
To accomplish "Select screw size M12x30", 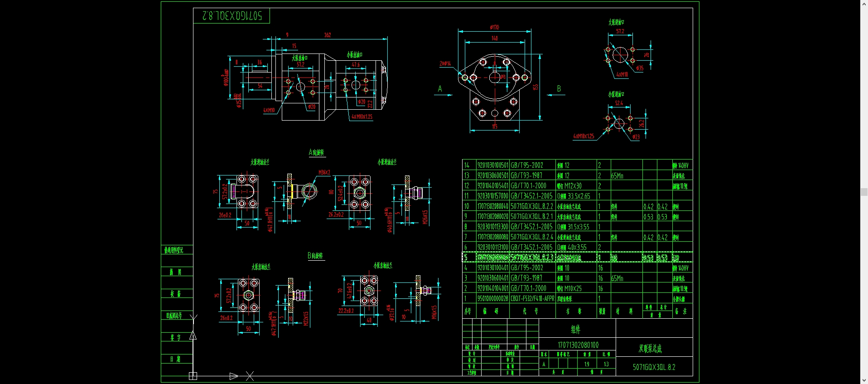I will pos(573,186).
